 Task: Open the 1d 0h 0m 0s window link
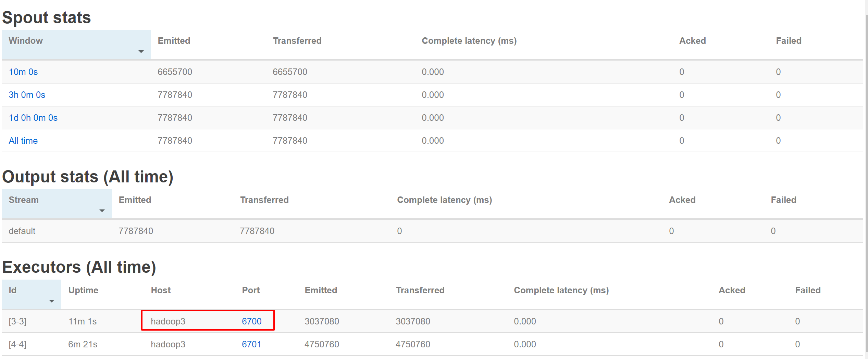[x=33, y=118]
